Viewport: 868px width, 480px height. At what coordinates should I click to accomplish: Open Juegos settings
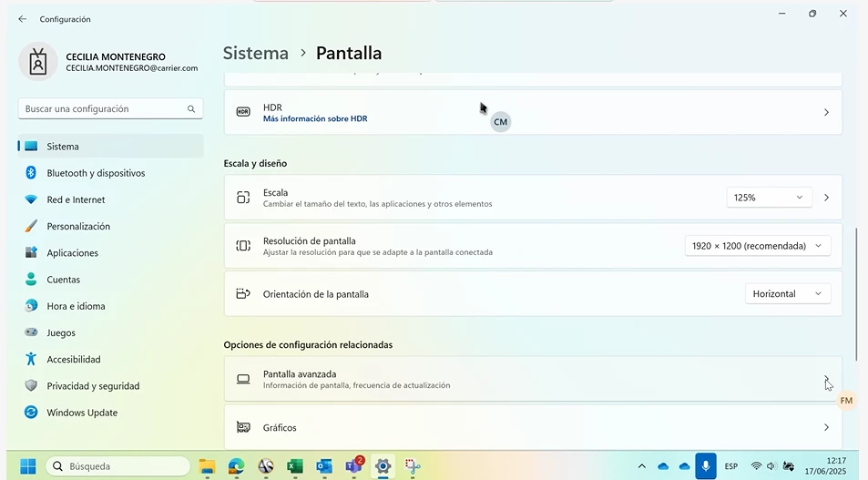click(111, 332)
